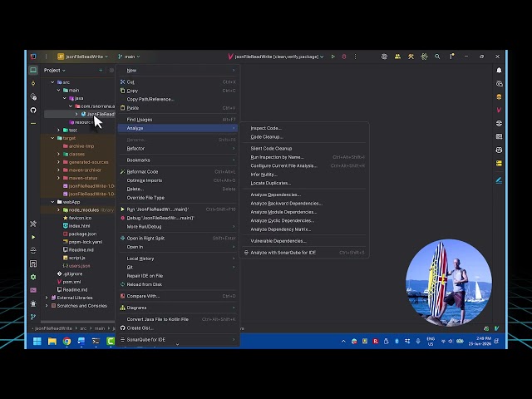Click the Search Everywhere magnifier icon
Viewport: 532px width, 399px height.
click(x=437, y=57)
